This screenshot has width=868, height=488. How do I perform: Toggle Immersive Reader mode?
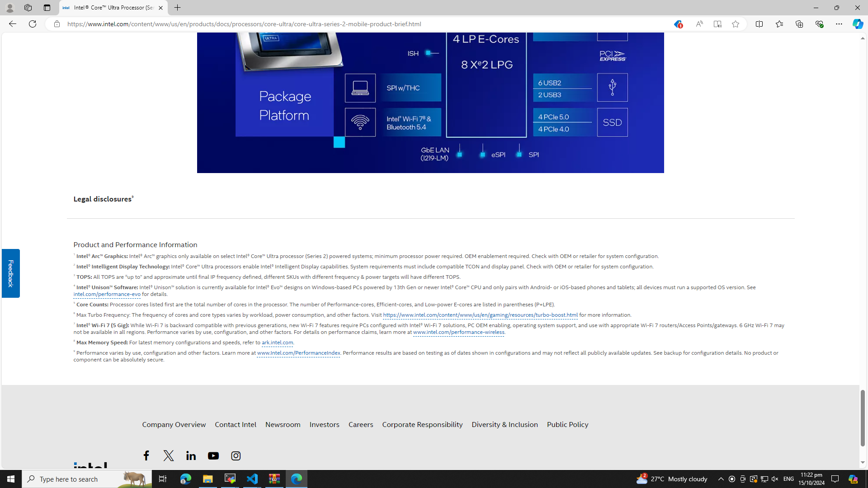pyautogui.click(x=717, y=24)
